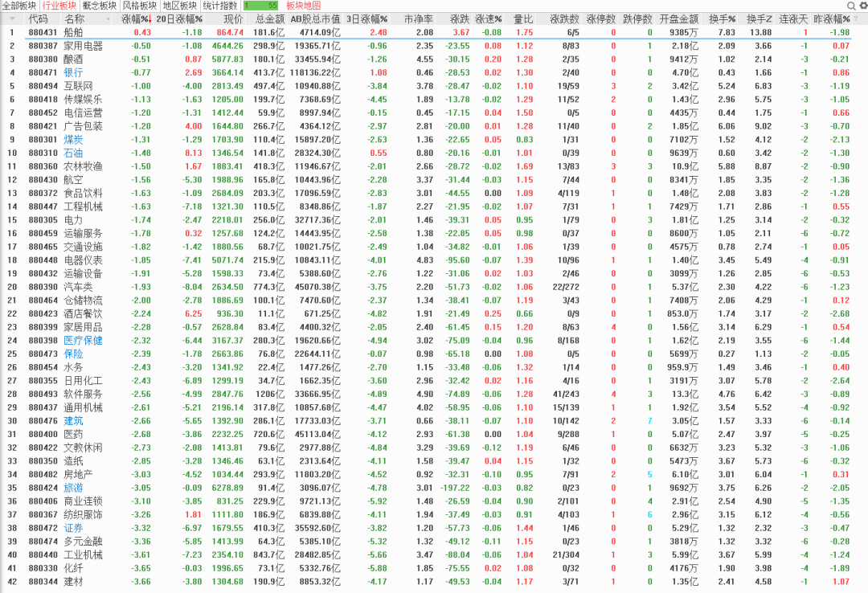Click the 6278.89 price in 旅游 row

click(227, 488)
